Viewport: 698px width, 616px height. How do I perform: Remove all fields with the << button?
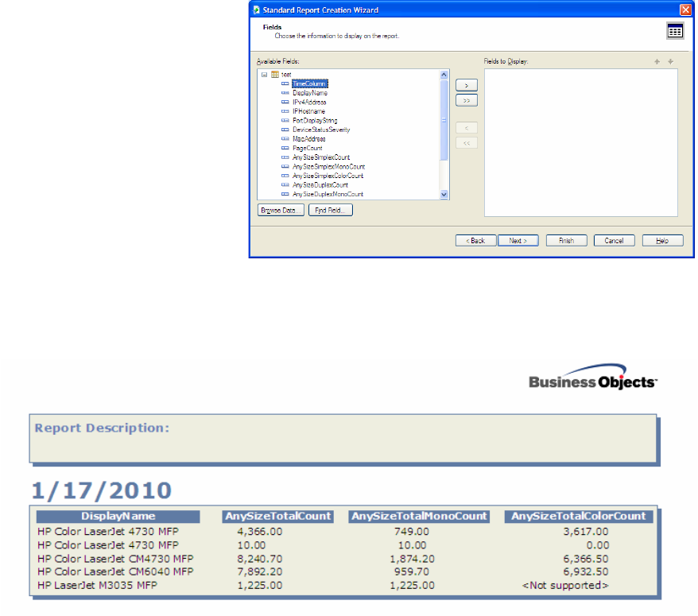[x=467, y=143]
